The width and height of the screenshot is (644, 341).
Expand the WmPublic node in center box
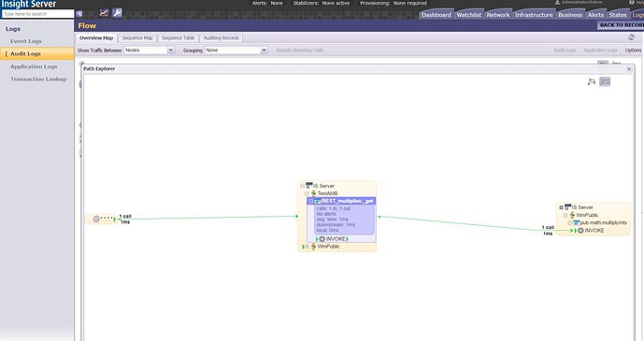(307, 247)
